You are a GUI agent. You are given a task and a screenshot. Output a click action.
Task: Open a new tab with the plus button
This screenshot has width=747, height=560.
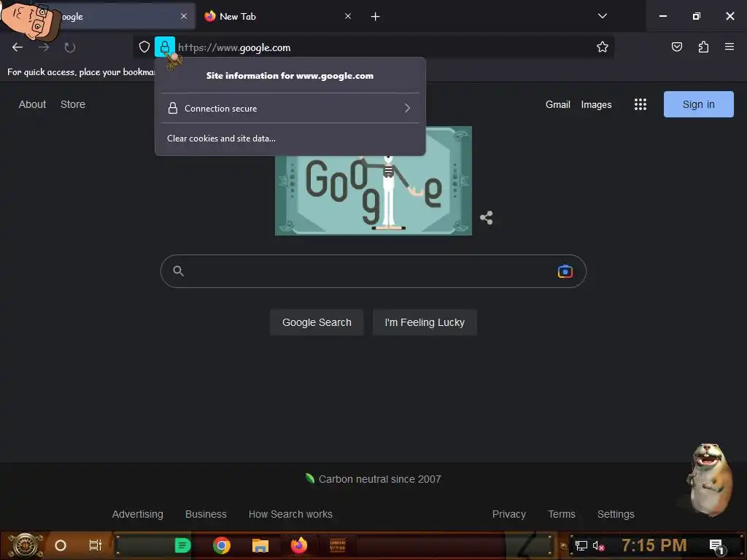(376, 17)
